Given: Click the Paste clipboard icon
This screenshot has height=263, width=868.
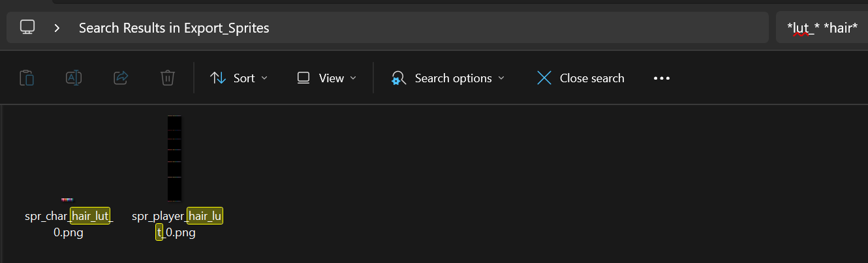Looking at the screenshot, I should click(x=27, y=78).
